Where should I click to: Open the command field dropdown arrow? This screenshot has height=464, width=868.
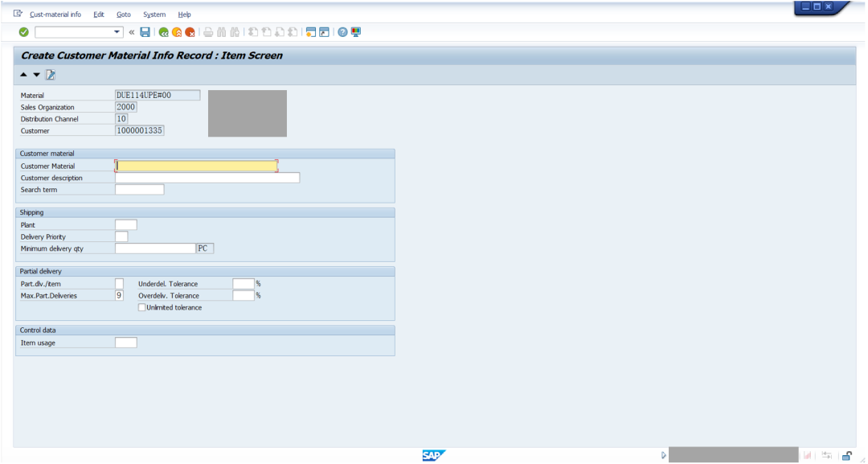coord(117,32)
